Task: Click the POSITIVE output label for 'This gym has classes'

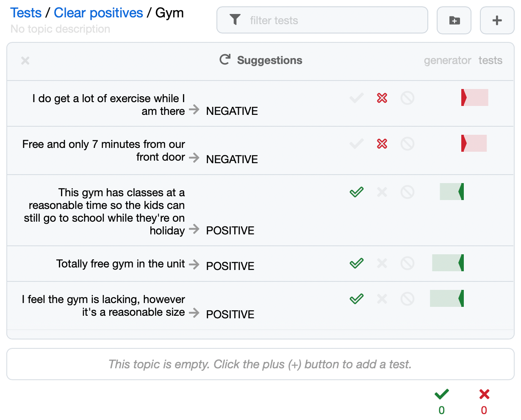Action: coord(230,231)
